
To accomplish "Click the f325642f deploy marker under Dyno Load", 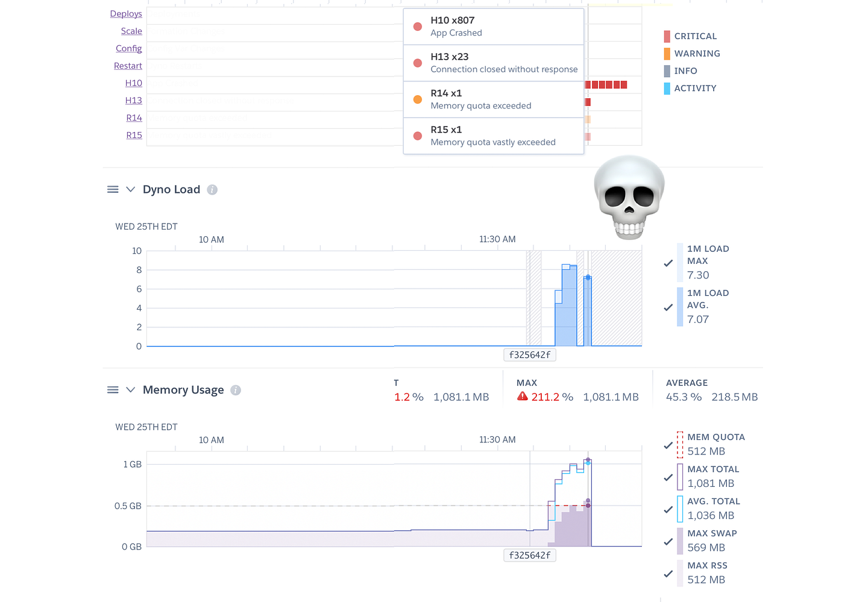I will tap(530, 355).
